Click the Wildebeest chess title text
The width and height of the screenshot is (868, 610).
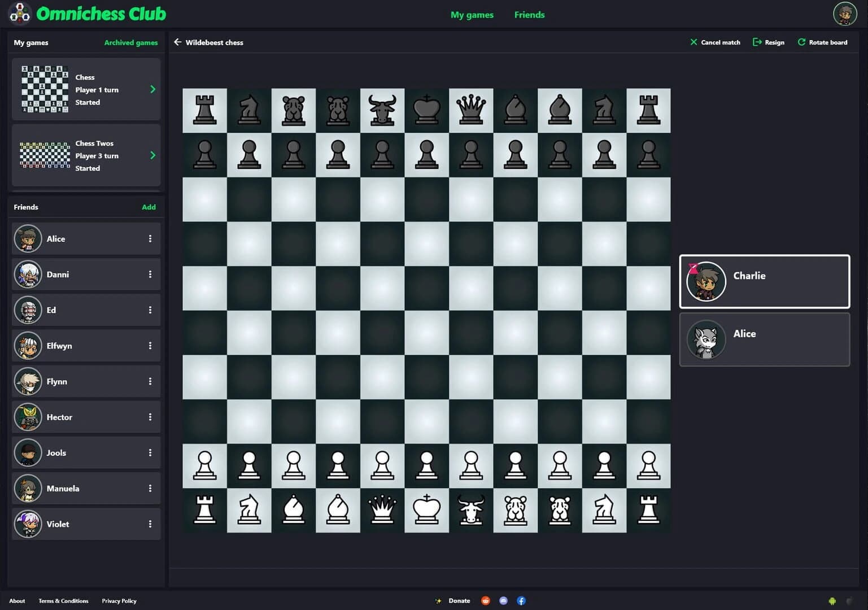215,42
